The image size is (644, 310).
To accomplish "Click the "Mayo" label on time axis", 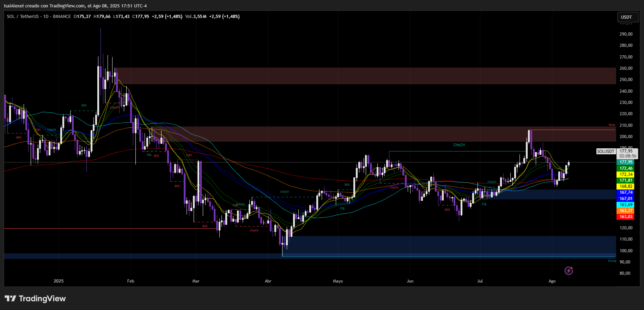I will click(x=338, y=281).
